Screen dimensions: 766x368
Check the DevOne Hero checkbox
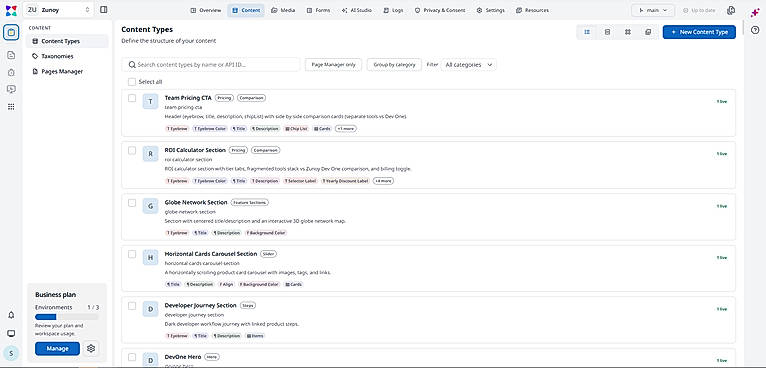point(132,357)
